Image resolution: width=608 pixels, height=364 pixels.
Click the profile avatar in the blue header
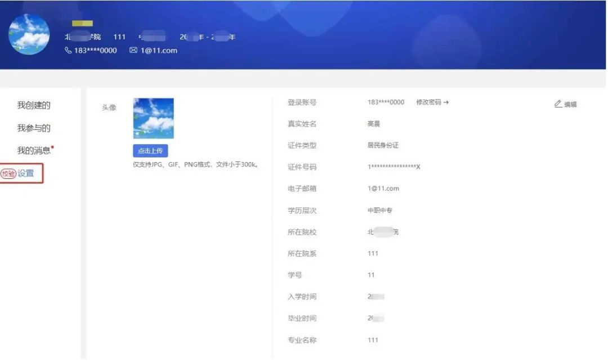tap(29, 34)
